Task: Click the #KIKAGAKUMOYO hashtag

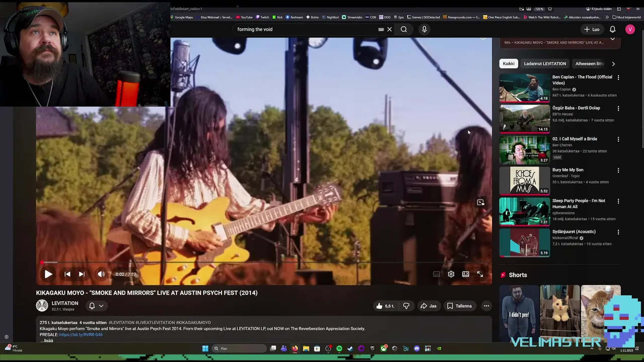Action: [193, 322]
